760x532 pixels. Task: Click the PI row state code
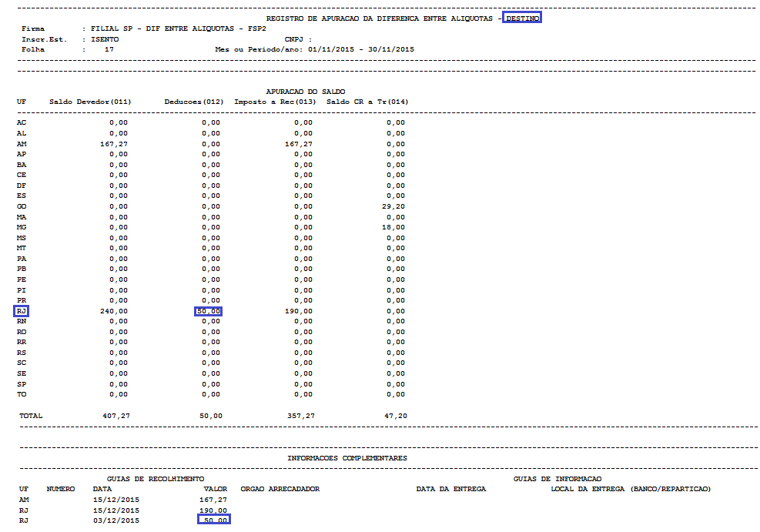(22, 290)
